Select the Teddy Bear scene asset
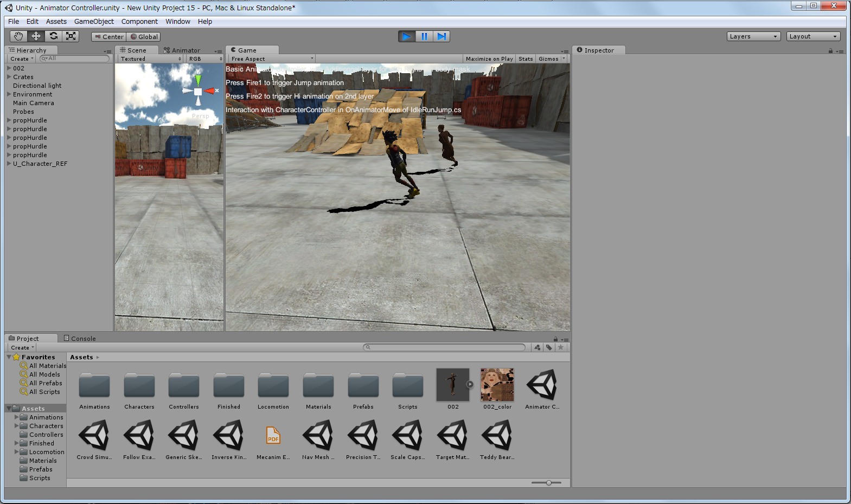 coord(497,435)
